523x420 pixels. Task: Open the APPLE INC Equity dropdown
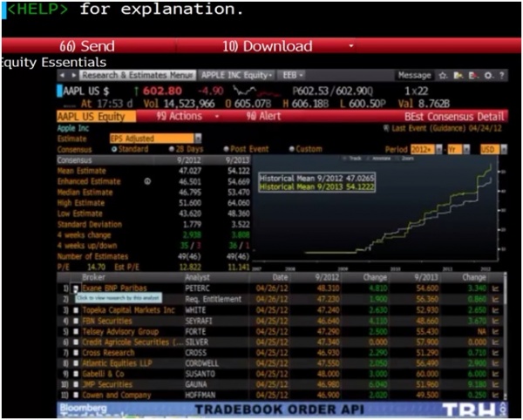(x=236, y=75)
